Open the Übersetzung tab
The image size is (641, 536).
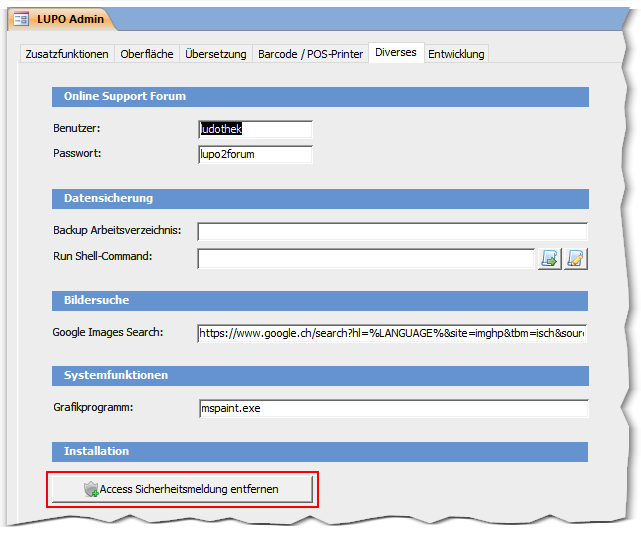tap(216, 54)
